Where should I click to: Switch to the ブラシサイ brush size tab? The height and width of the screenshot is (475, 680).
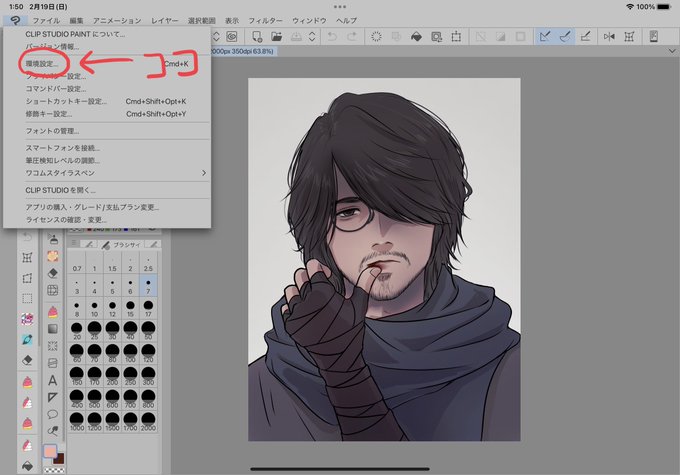tap(121, 245)
